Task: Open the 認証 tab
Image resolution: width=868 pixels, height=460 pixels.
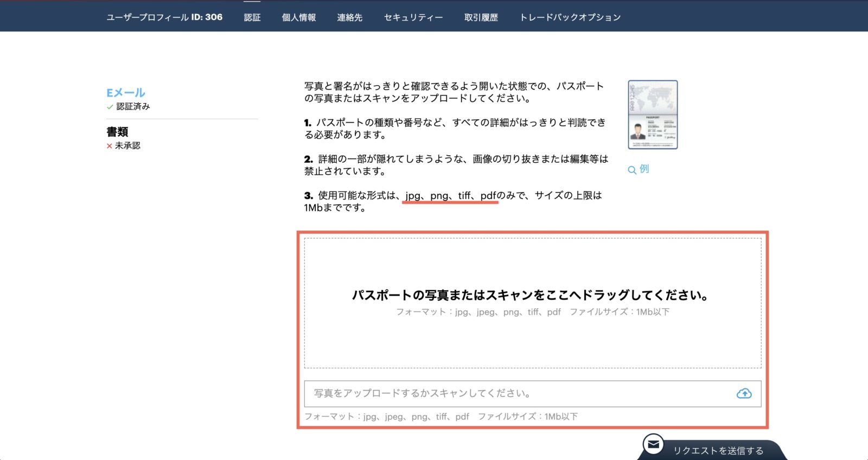Action: coord(252,17)
